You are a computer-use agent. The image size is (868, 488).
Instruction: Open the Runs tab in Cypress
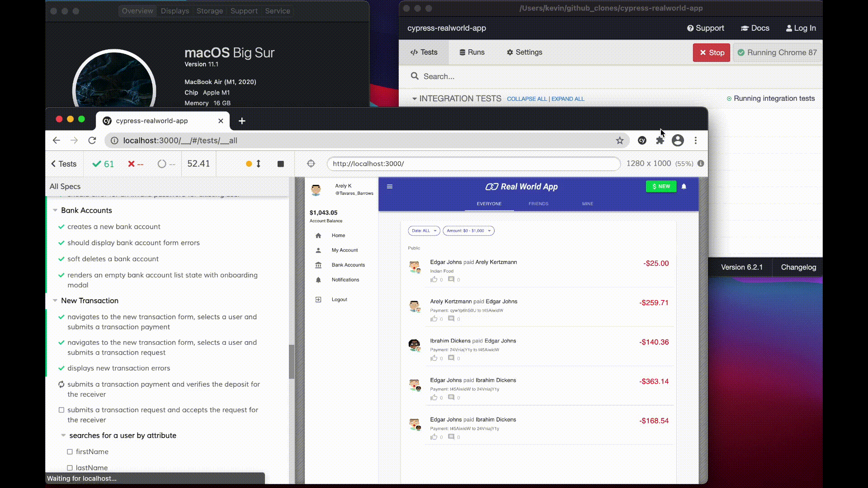(472, 52)
